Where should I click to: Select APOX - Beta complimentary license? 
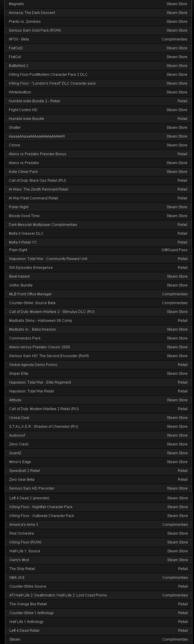pyautogui.click(x=98, y=39)
